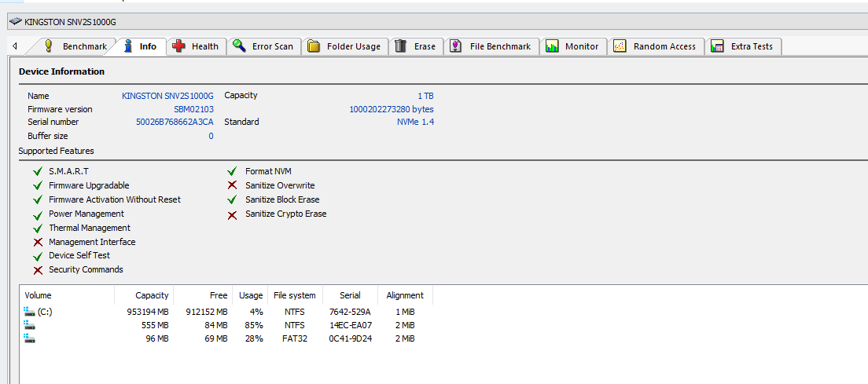Click the S.M.A.R.T check mark
Screen dimensions: 868x384
[39, 171]
